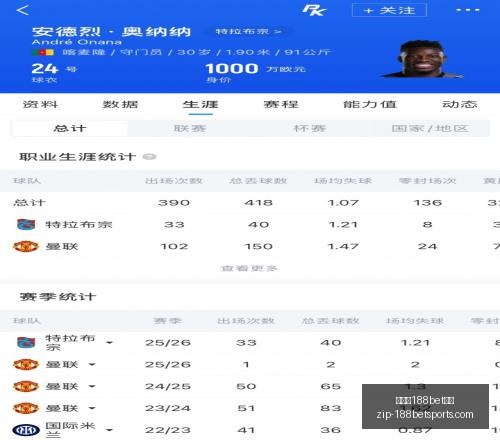Click the 国际米兰 crest icon

click(26, 430)
